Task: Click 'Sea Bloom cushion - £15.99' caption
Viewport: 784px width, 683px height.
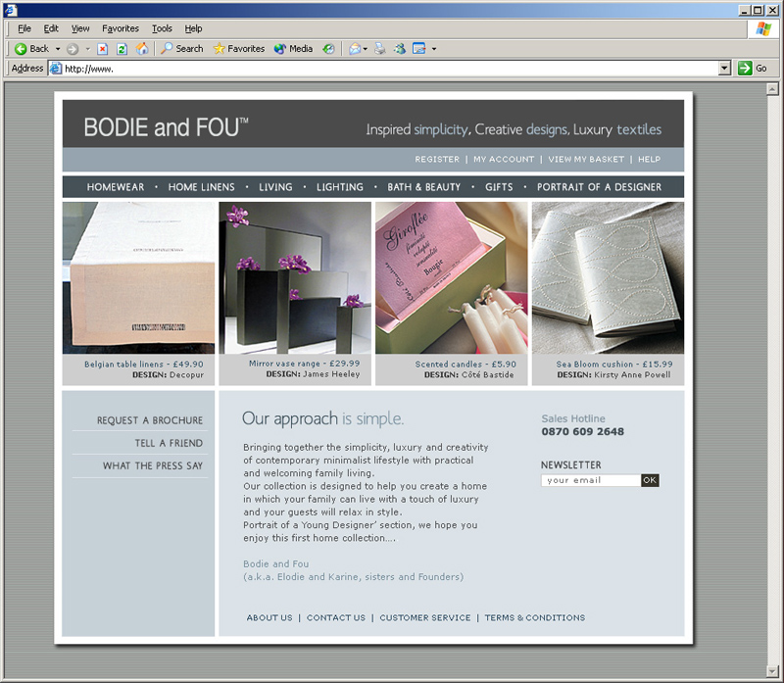Action: (614, 364)
